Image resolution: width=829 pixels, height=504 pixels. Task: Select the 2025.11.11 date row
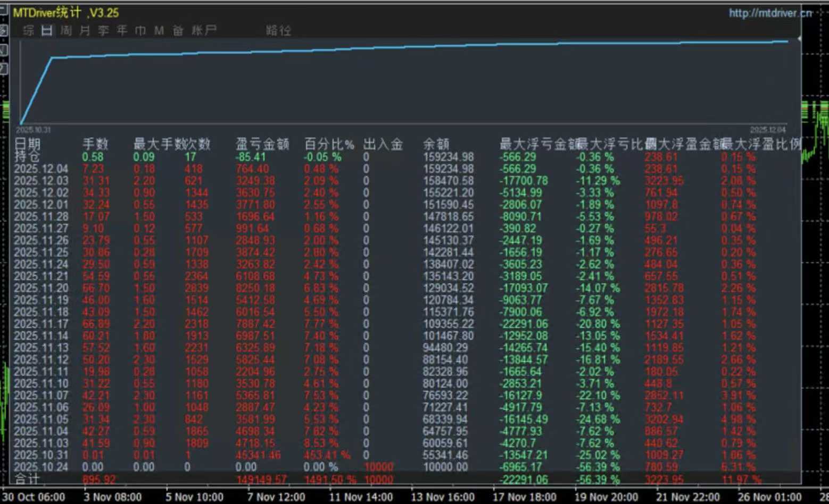click(41, 372)
